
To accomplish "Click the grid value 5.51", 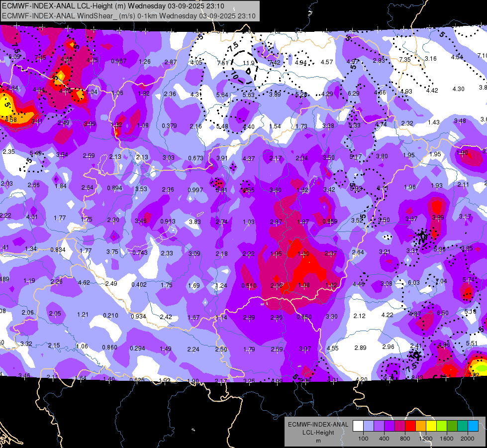I will [472, 343].
